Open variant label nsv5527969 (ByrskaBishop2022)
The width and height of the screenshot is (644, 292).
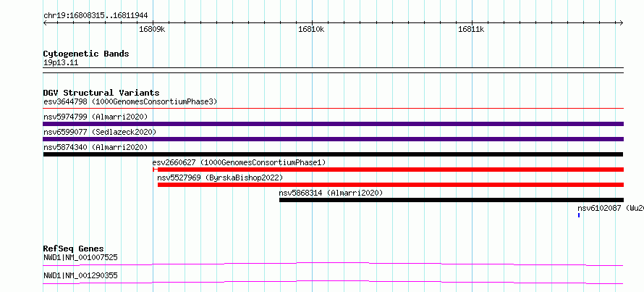tap(220, 178)
